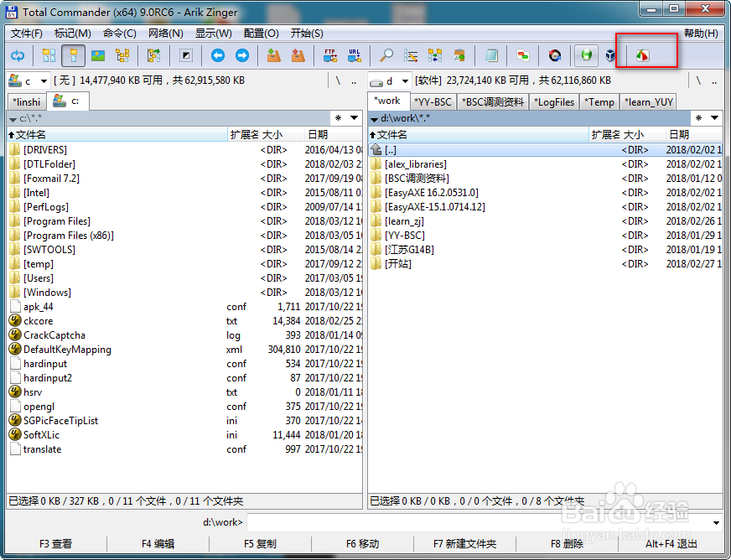Select [Program Files] folder in left panel
Image resolution: width=731 pixels, height=560 pixels.
coord(57,221)
